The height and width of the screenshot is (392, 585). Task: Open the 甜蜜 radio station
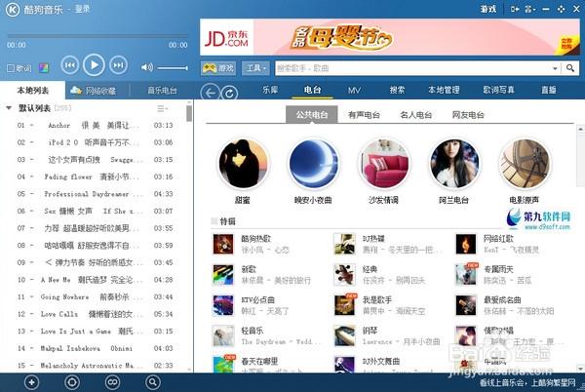(243, 163)
